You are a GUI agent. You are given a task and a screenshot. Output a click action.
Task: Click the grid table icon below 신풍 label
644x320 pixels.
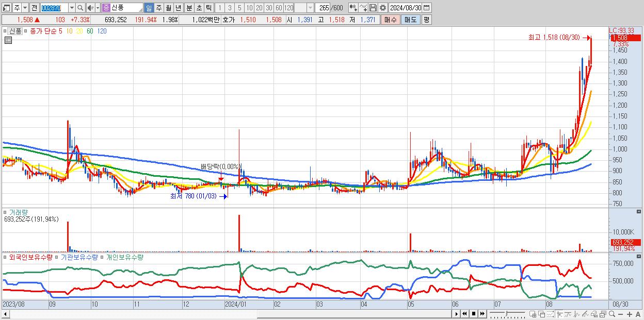(x=8, y=41)
